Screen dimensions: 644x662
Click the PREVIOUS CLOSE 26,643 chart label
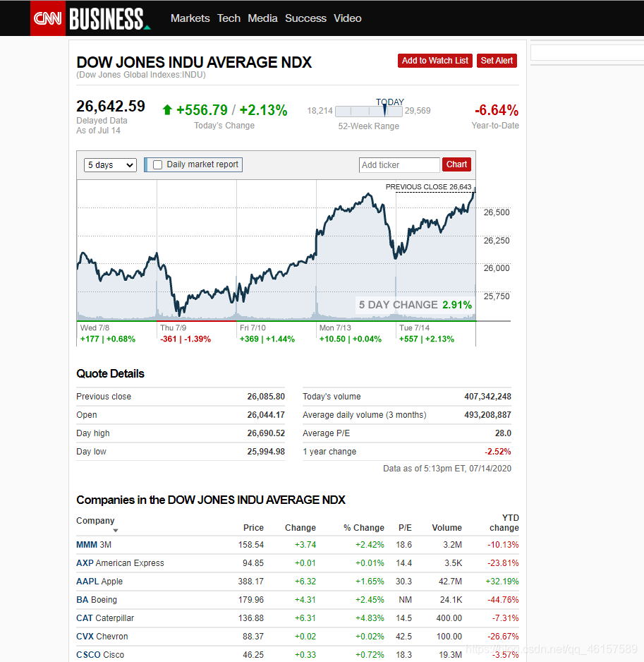point(428,186)
